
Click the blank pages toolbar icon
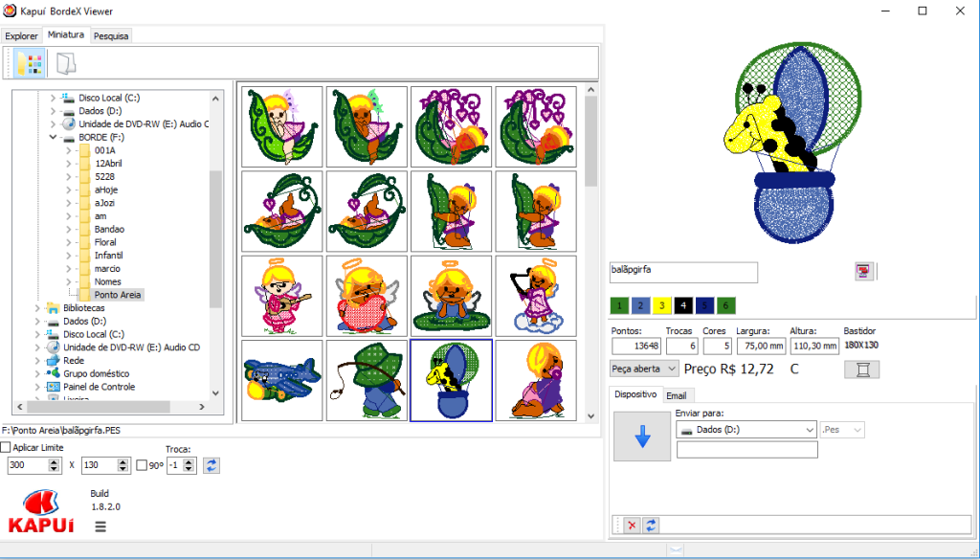66,63
